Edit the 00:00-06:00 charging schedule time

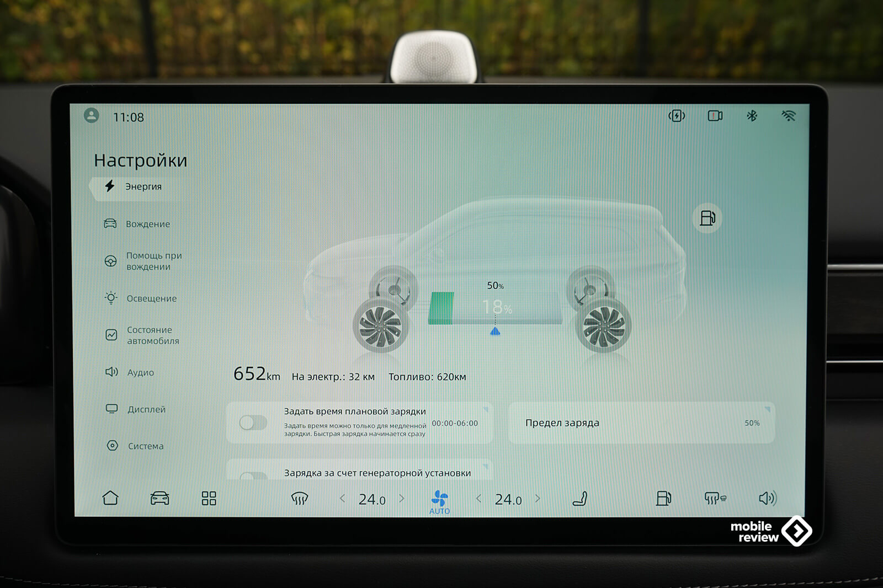pos(455,423)
